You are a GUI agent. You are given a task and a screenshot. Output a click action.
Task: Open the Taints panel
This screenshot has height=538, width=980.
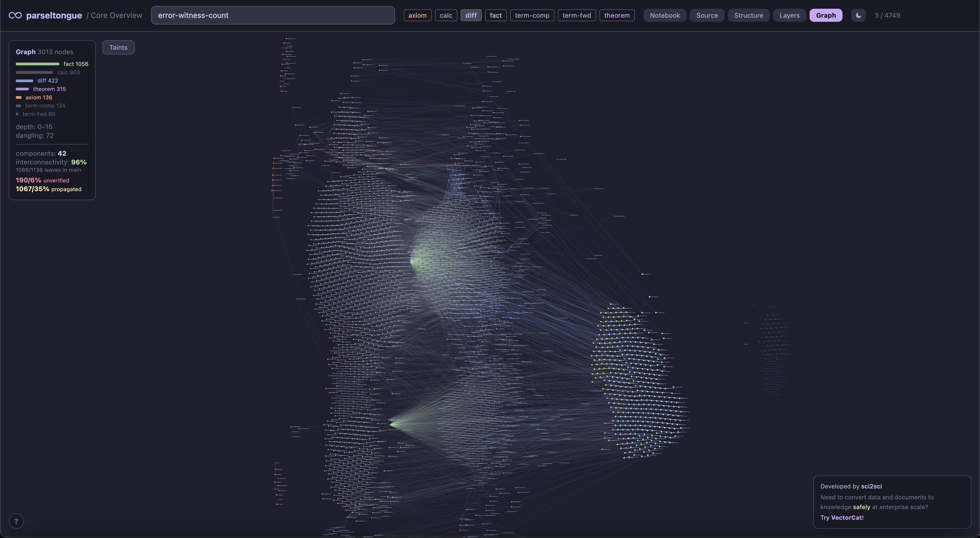(118, 47)
